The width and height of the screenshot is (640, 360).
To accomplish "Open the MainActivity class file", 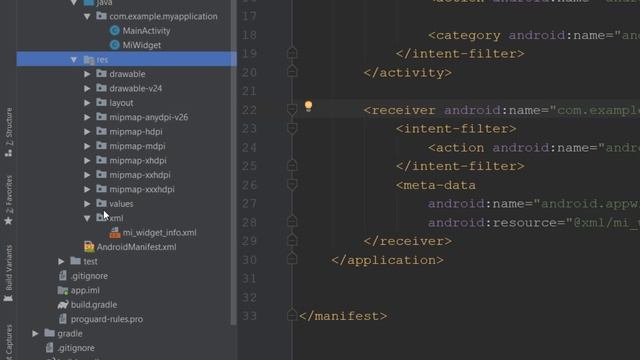I will click(x=146, y=31).
